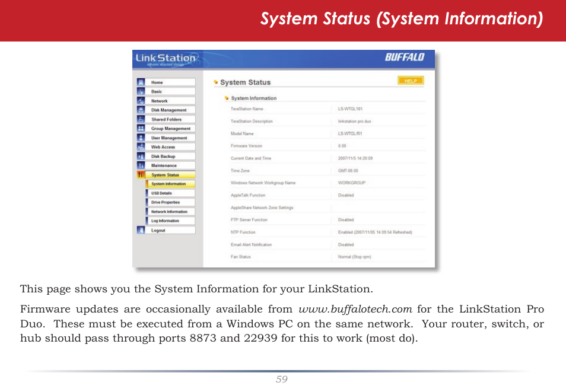Click the Web Access icon
Viewport: 566px width, 392px height.
[x=141, y=147]
